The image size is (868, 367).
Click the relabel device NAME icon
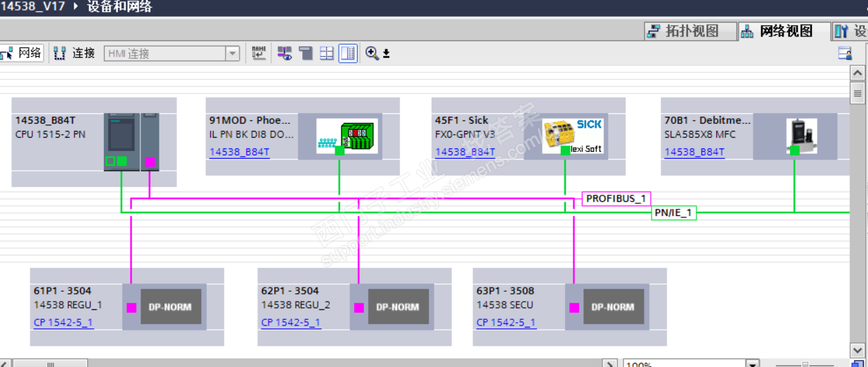(259, 53)
